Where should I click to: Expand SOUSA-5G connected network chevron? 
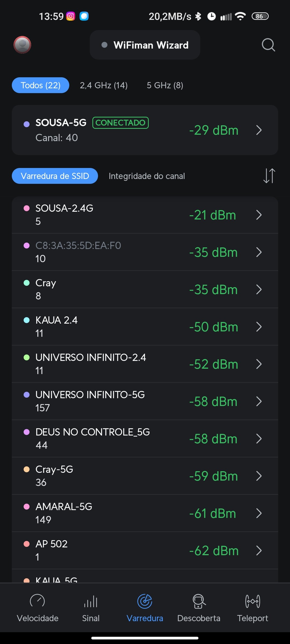click(259, 130)
